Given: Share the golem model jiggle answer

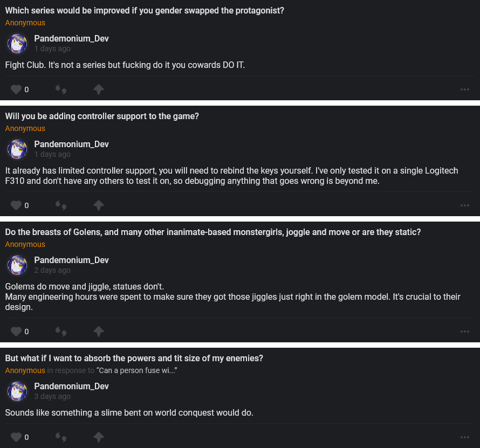Looking at the screenshot, I should tap(99, 332).
